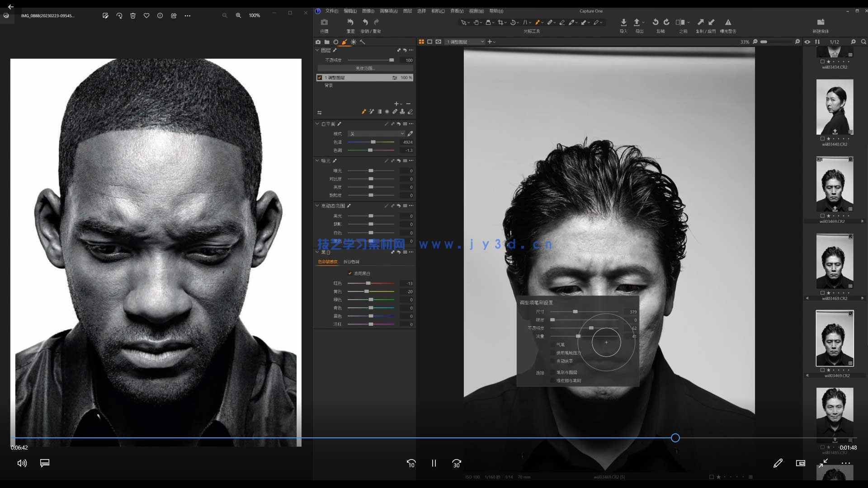Collapse the Exposure panel

(x=317, y=161)
